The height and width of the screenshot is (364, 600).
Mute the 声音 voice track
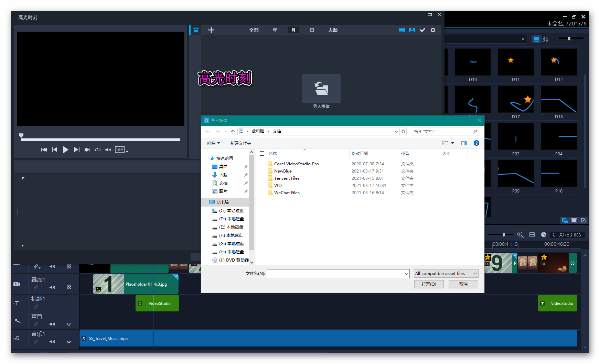click(x=52, y=324)
